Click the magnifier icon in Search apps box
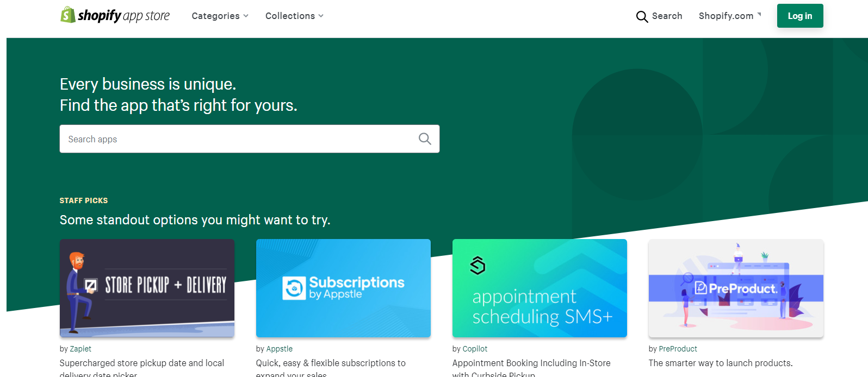Screen dimensions: 868x377 [425, 139]
